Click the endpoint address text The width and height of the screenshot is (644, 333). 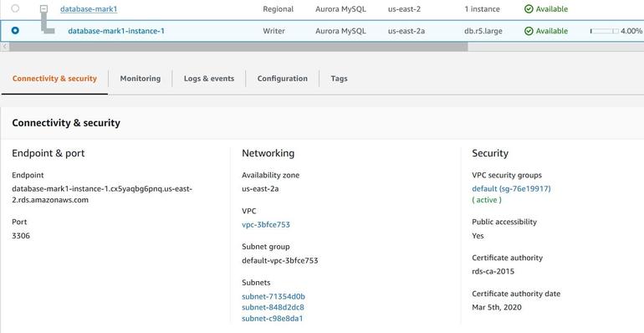coord(102,194)
